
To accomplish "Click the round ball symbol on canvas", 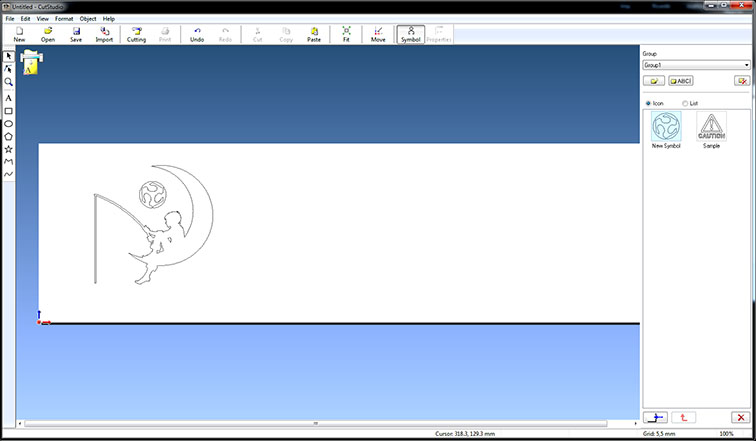I will 153,195.
